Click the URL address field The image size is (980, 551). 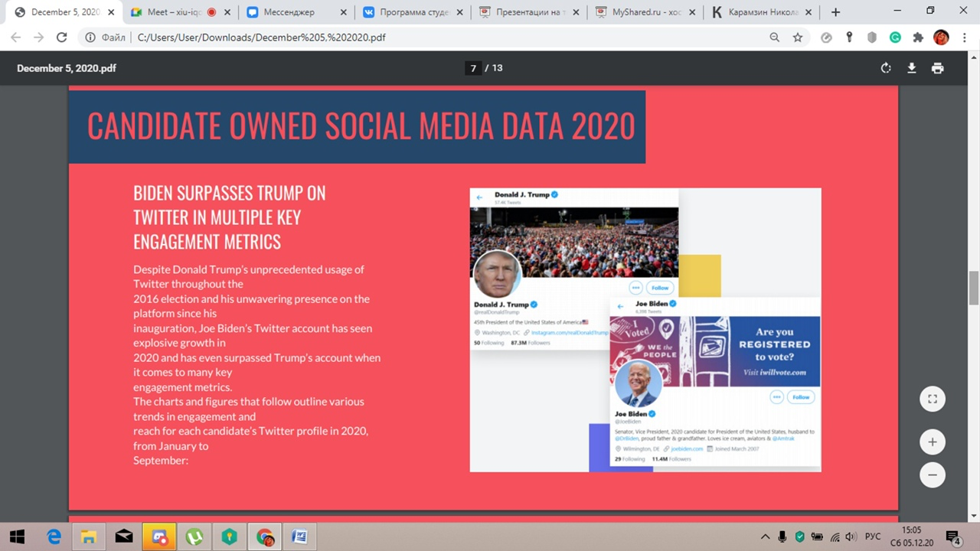[x=444, y=37]
